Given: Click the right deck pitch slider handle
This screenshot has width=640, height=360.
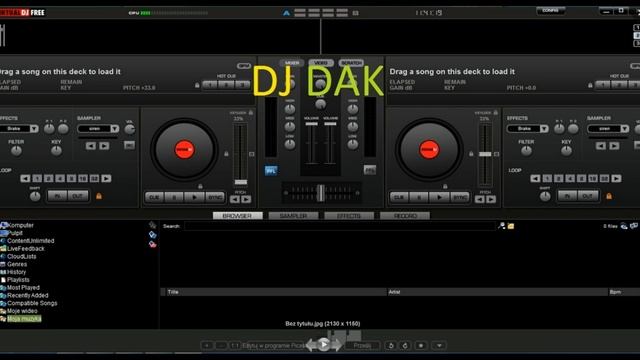Looking at the screenshot, I should point(485,154).
